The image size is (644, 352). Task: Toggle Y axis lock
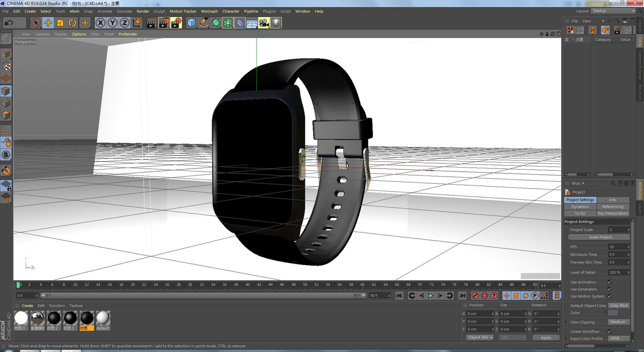[x=112, y=23]
